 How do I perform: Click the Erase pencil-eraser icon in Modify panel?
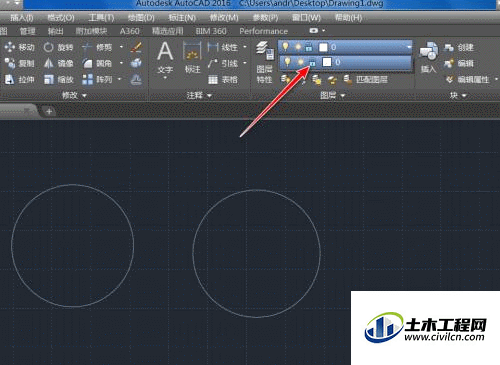(136, 47)
